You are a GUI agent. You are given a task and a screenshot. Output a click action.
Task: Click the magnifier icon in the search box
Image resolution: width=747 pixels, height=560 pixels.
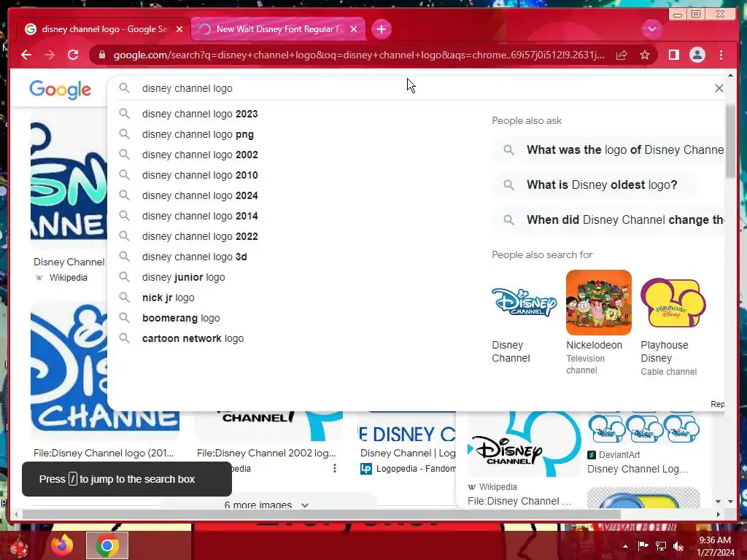point(124,88)
